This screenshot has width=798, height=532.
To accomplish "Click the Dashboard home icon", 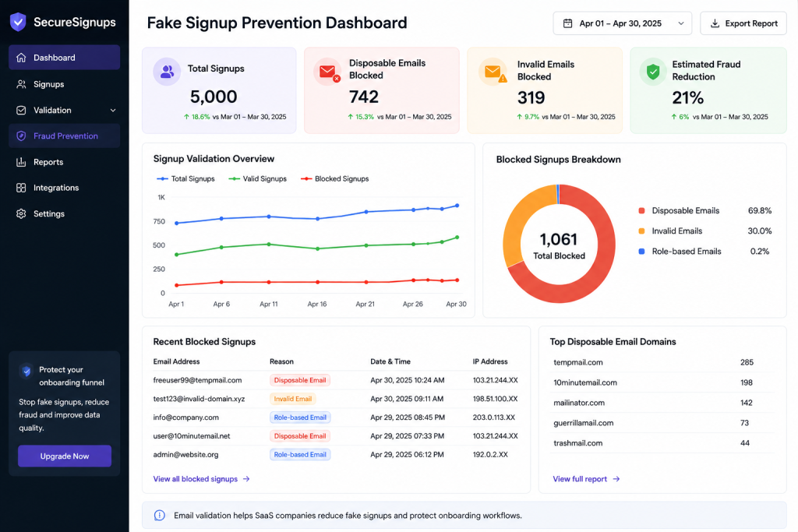I will (21, 58).
